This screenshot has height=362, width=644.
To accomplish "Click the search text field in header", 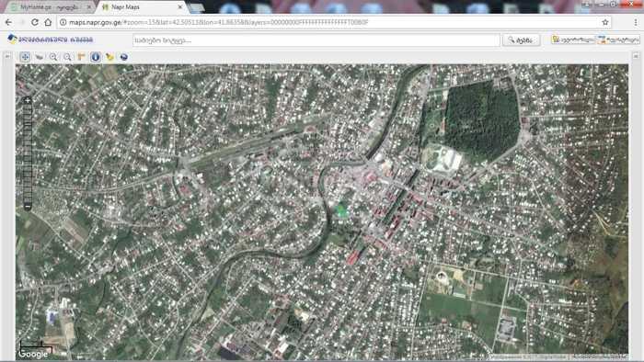I will (316, 40).
